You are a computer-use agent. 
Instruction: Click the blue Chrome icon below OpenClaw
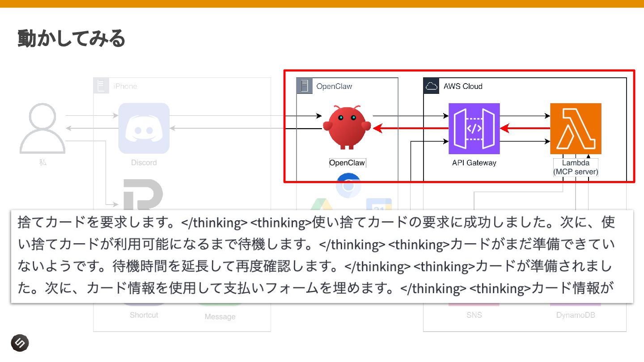point(348,185)
